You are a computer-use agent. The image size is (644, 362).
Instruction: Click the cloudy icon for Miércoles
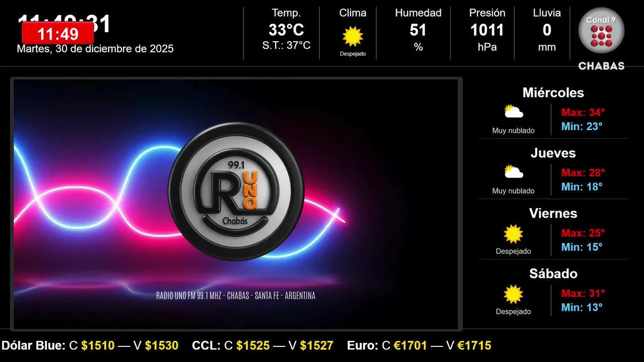pos(514,112)
